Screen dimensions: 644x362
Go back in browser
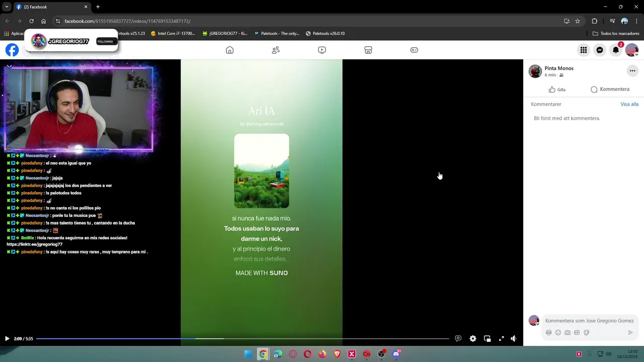coord(7,21)
